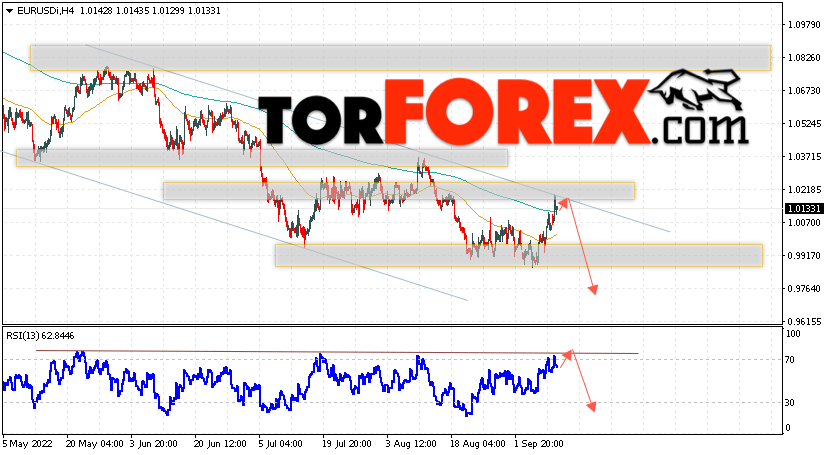Select the current price tag 1.01331
The image size is (828, 455).
pos(804,208)
